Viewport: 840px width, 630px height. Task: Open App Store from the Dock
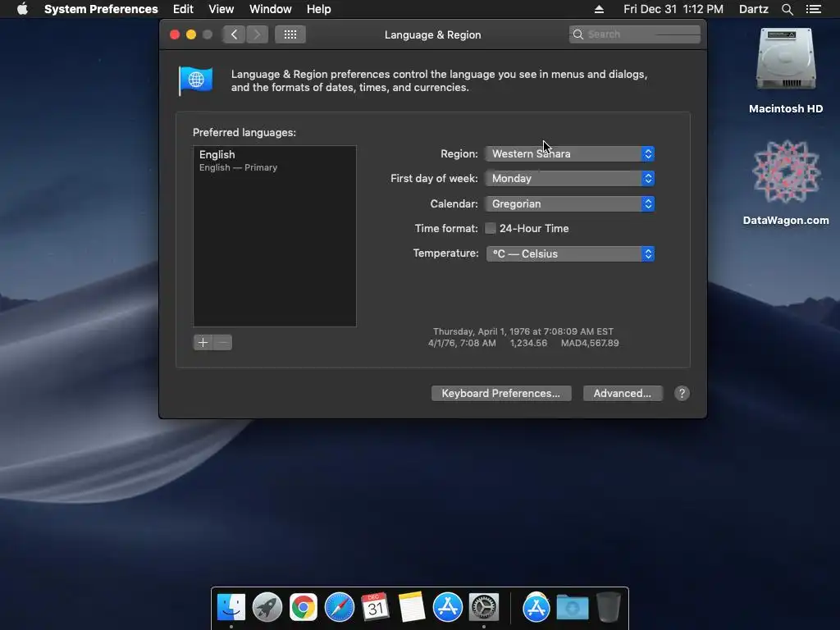click(448, 607)
